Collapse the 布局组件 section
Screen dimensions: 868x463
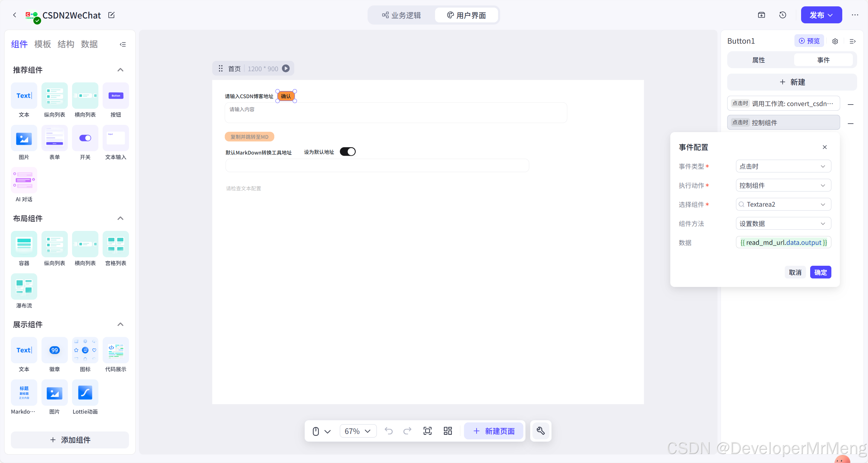click(120, 218)
